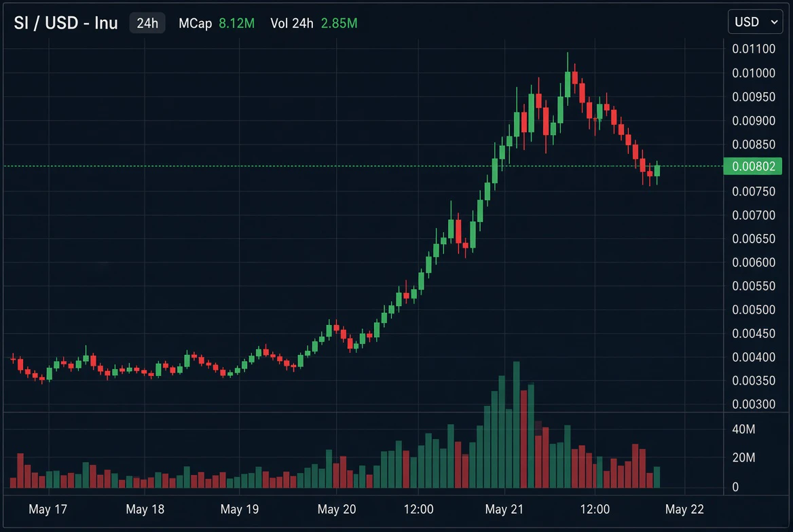Image resolution: width=793 pixels, height=532 pixels.
Task: Click the MCap label
Action: click(x=196, y=23)
